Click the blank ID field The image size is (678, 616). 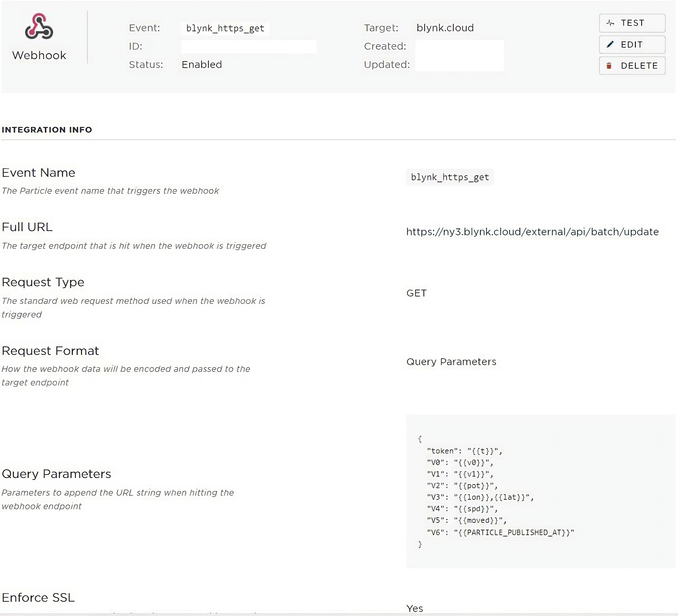pos(249,47)
